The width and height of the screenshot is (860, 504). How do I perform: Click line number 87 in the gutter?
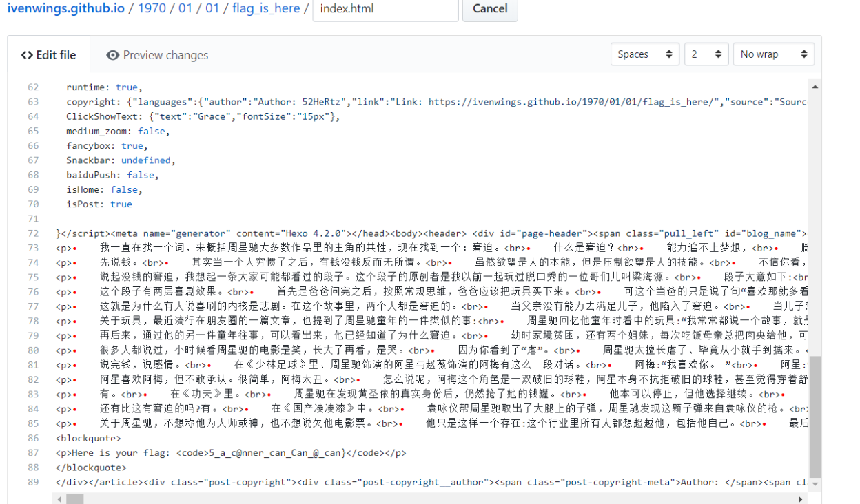click(33, 452)
